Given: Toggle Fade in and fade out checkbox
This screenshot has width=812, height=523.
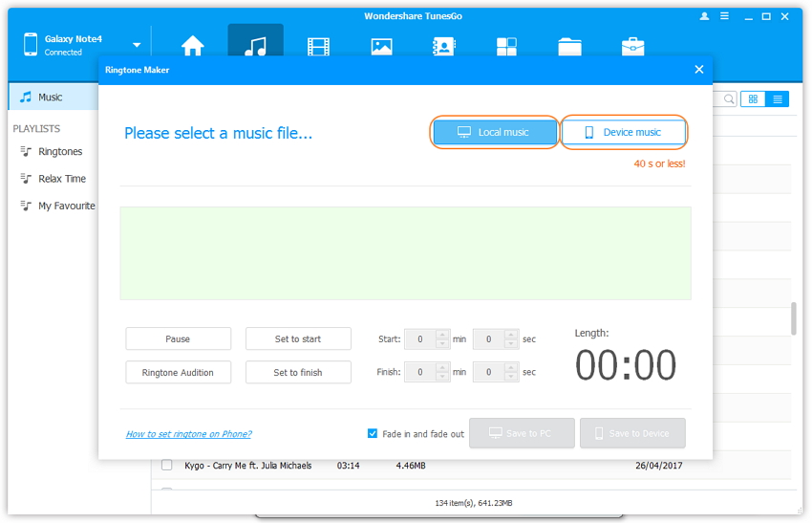Looking at the screenshot, I should 373,433.
